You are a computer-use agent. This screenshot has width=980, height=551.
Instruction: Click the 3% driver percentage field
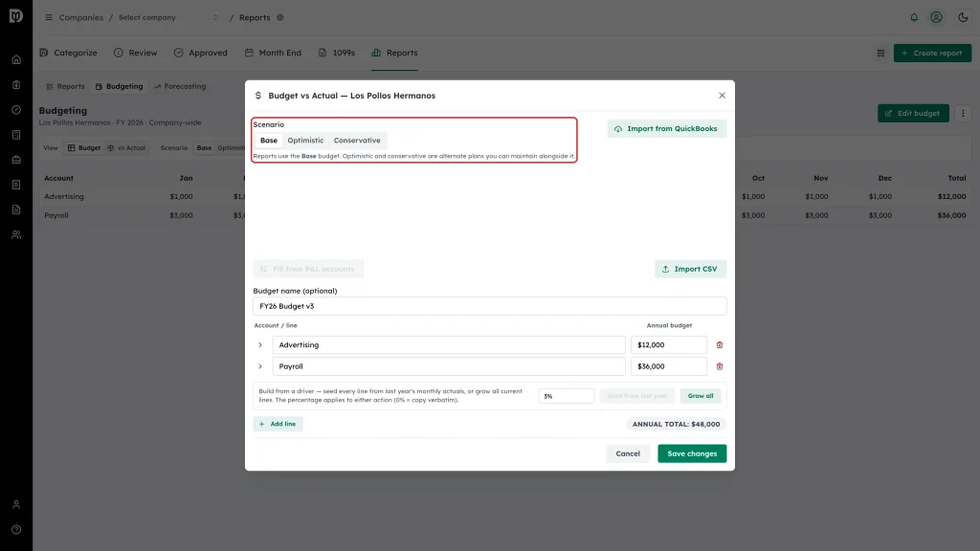click(567, 396)
